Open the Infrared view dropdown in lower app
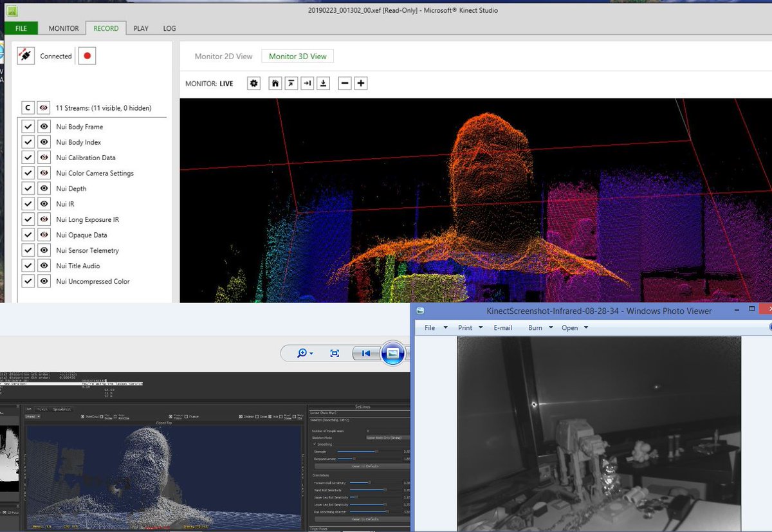Image resolution: width=772 pixels, height=532 pixels. 32,416
